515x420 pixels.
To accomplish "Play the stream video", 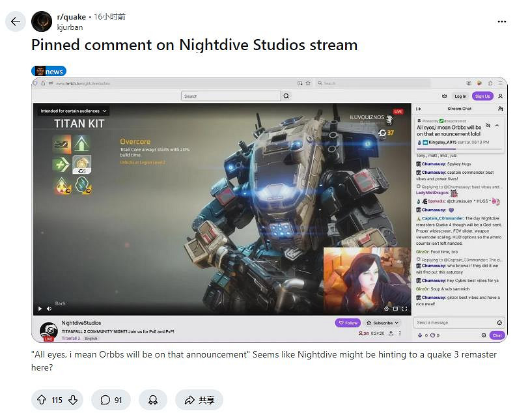I will coord(40,309).
